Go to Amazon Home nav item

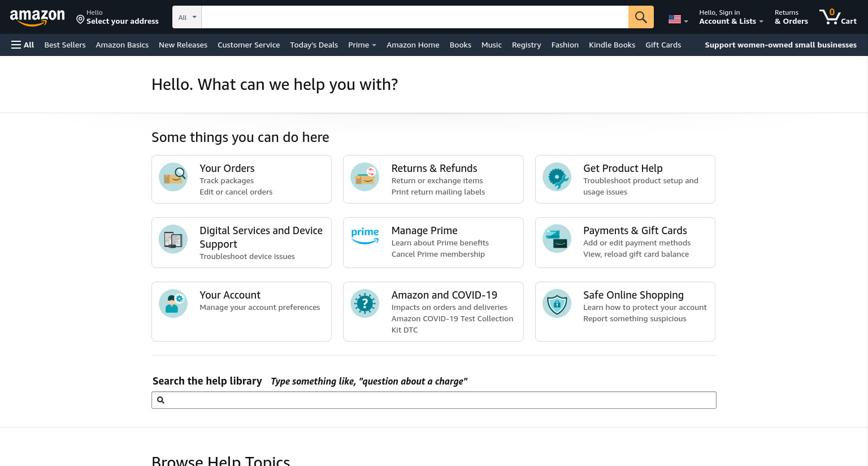pos(413,45)
